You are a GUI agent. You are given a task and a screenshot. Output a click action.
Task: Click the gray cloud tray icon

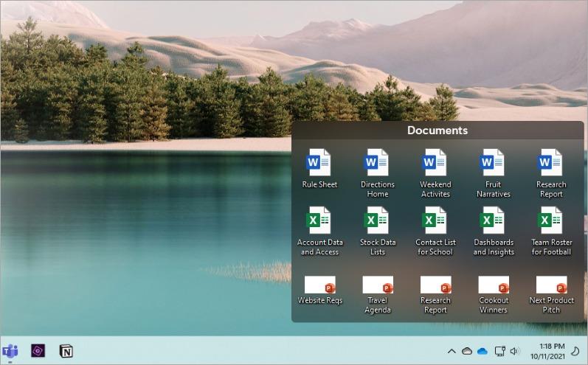(x=467, y=351)
